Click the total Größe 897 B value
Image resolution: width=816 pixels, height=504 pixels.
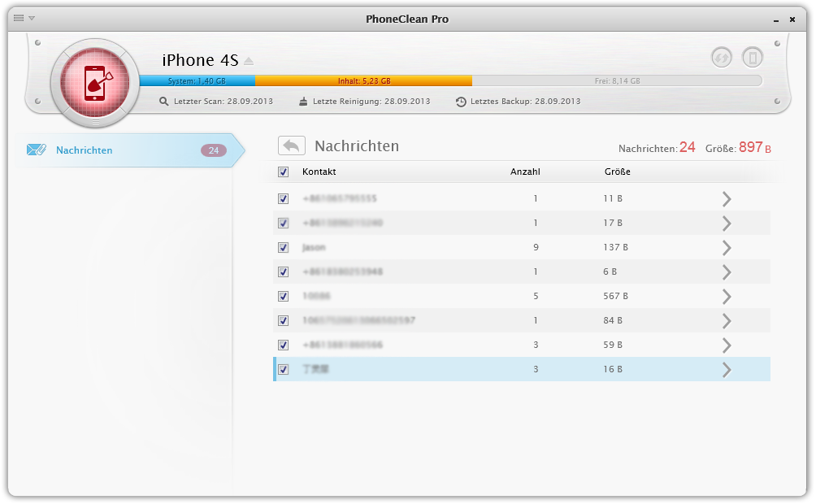(754, 147)
